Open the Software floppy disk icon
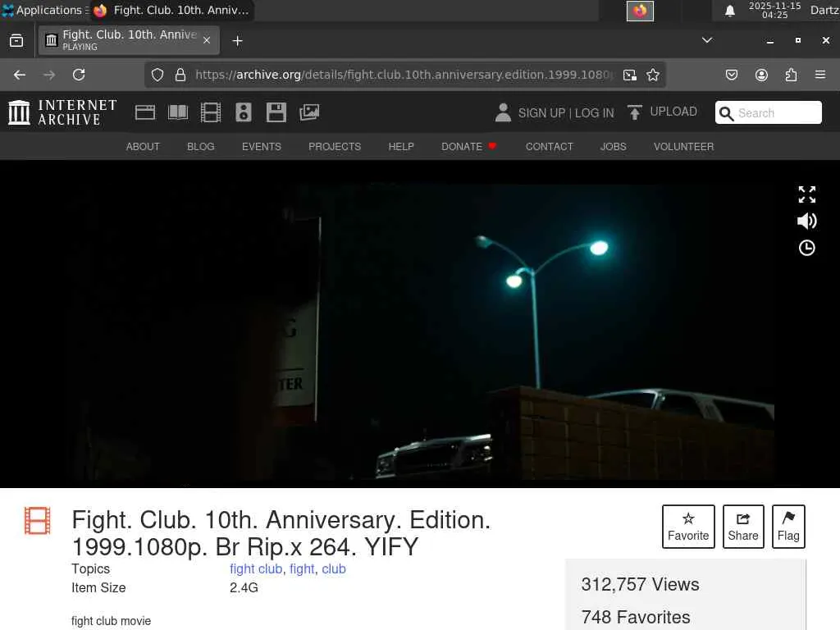Viewport: 840px width, 630px height. (x=276, y=112)
